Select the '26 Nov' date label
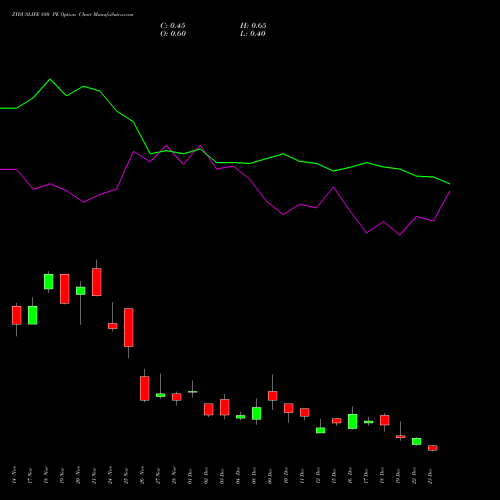Viewport: 500px width, 500px height. (142, 475)
